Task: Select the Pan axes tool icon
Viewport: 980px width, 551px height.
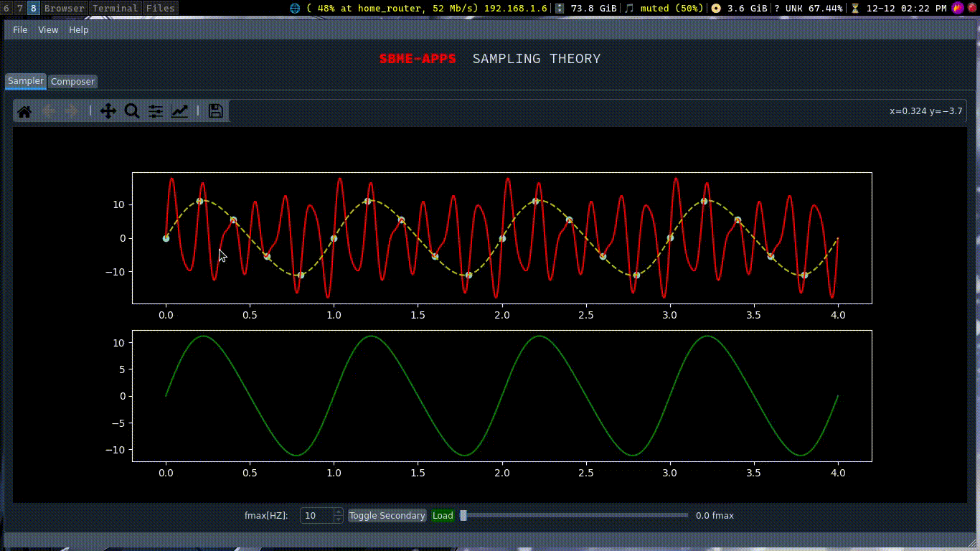Action: (x=108, y=111)
